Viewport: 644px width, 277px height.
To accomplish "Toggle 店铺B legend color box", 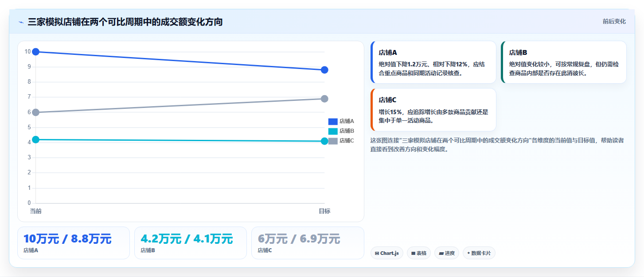I will point(333,131).
